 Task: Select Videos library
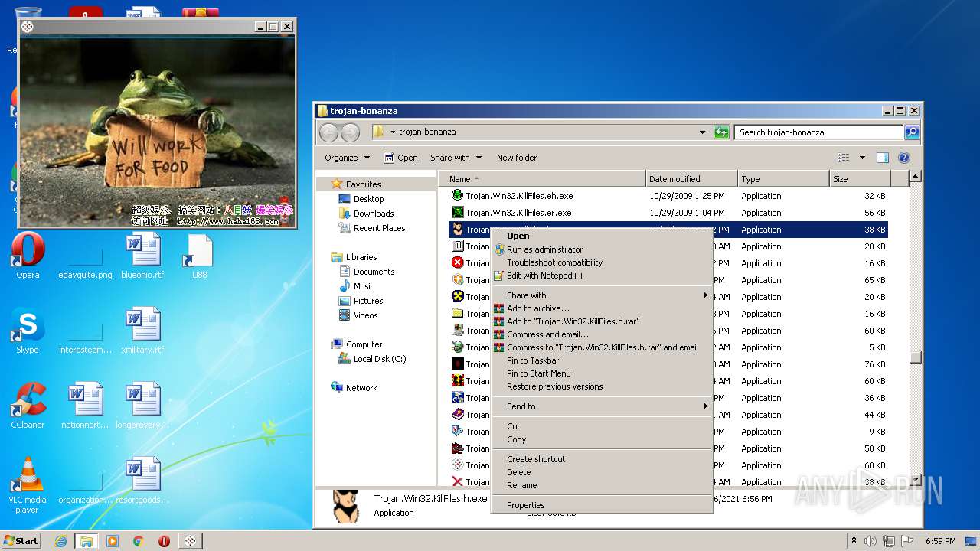click(x=365, y=315)
